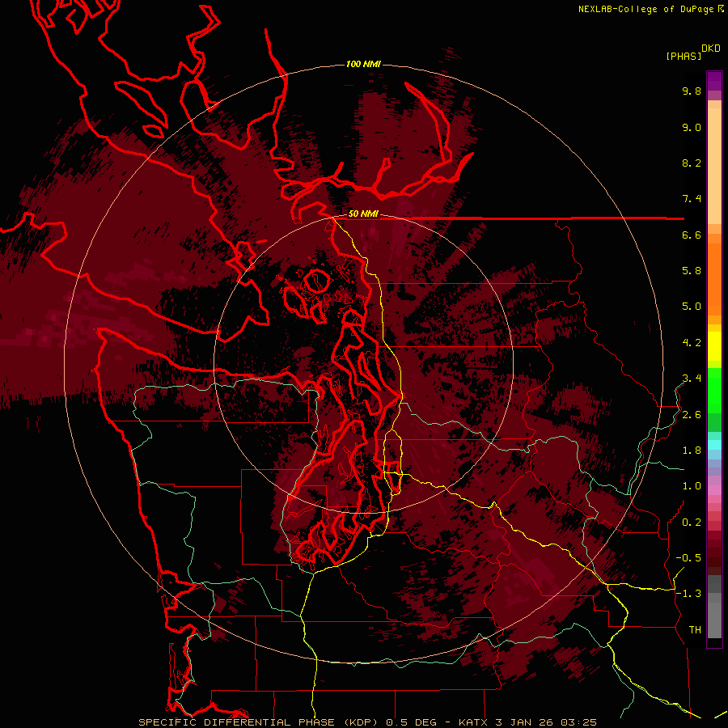
Task: Click the -1.3 scale value
Action: [688, 594]
